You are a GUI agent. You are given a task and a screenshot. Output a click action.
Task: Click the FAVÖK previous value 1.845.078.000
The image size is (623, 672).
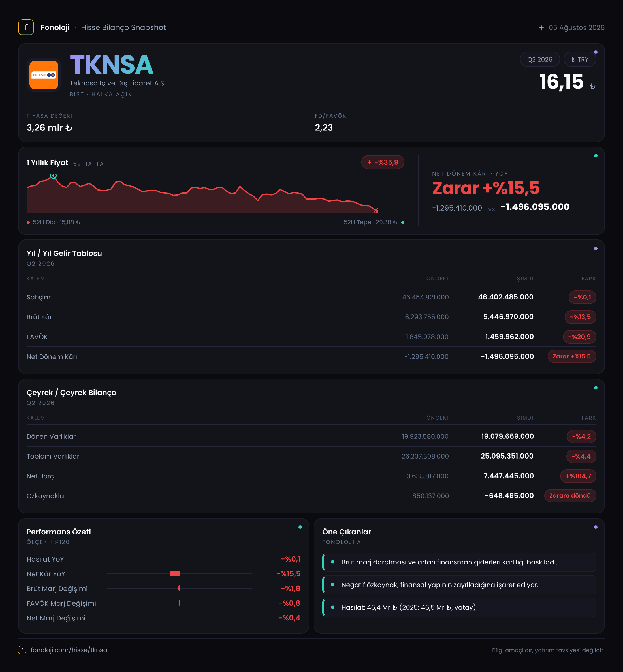coord(427,337)
